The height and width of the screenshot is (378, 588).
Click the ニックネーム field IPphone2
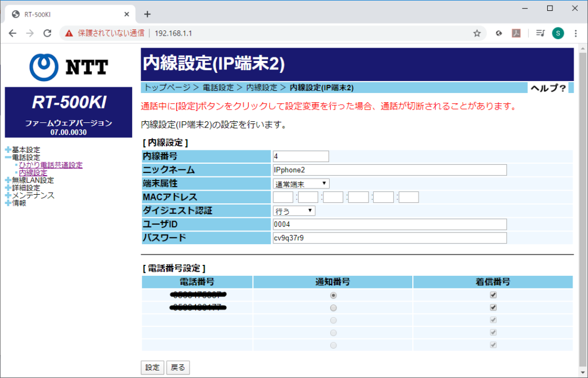(390, 170)
